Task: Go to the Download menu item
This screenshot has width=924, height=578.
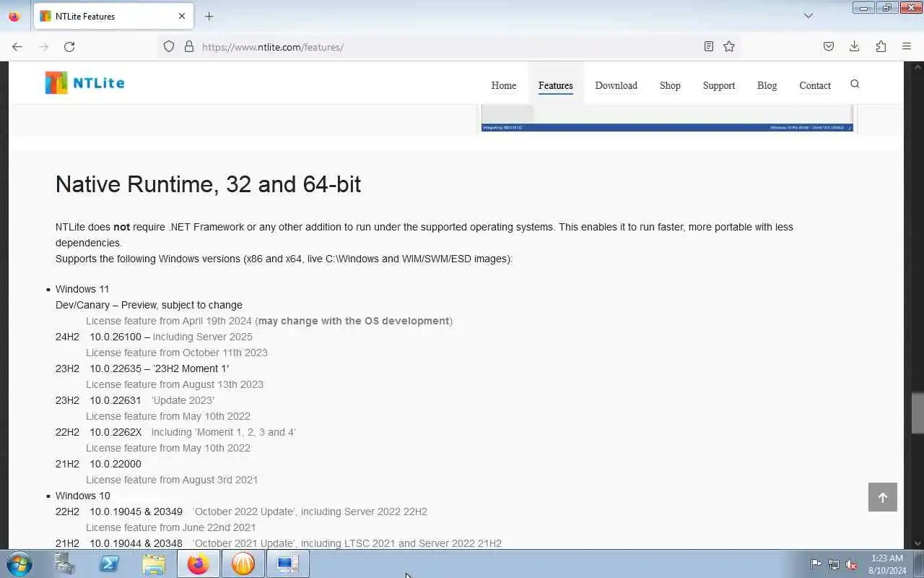Action: (616, 85)
